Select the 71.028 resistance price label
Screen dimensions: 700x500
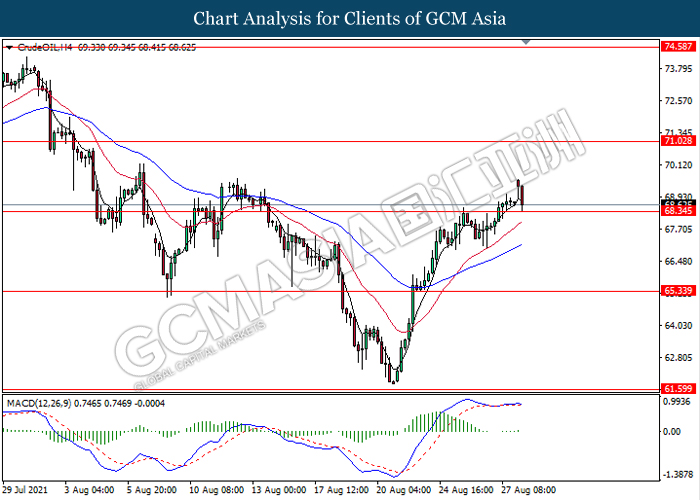679,141
